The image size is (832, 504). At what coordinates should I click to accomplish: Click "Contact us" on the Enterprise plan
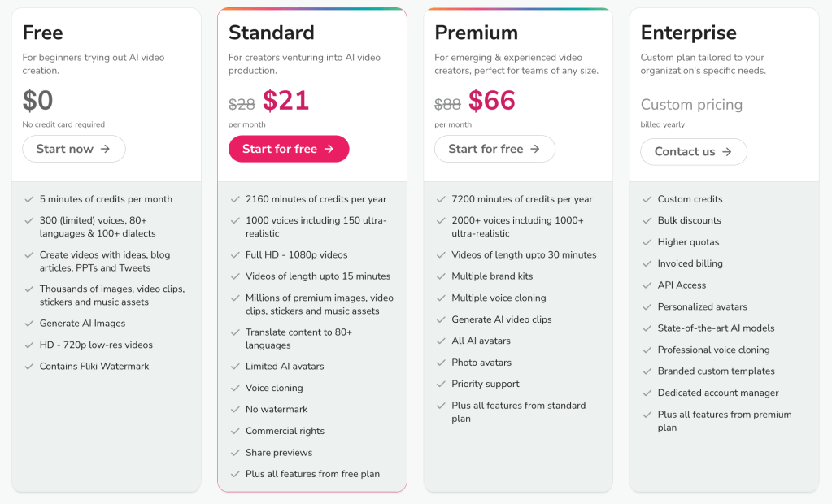point(693,152)
